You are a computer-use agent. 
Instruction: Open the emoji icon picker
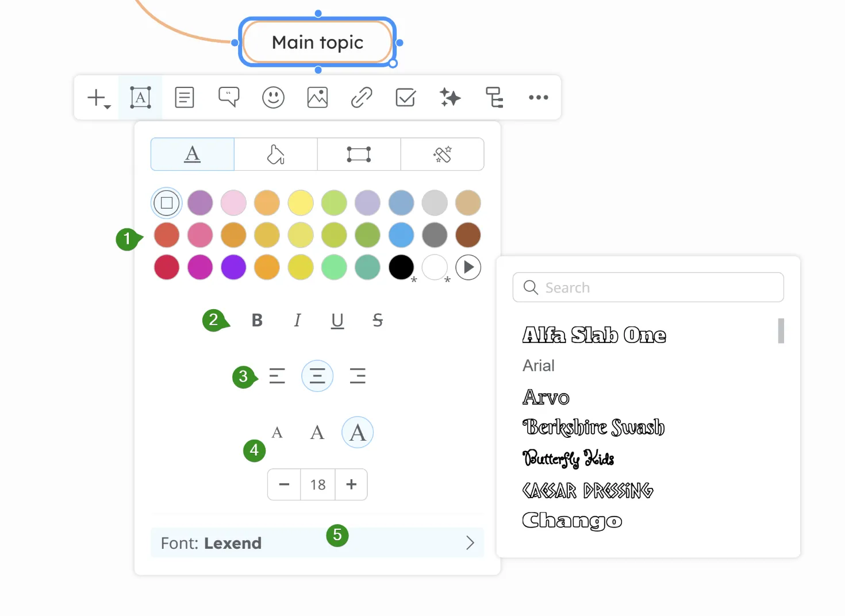(273, 98)
